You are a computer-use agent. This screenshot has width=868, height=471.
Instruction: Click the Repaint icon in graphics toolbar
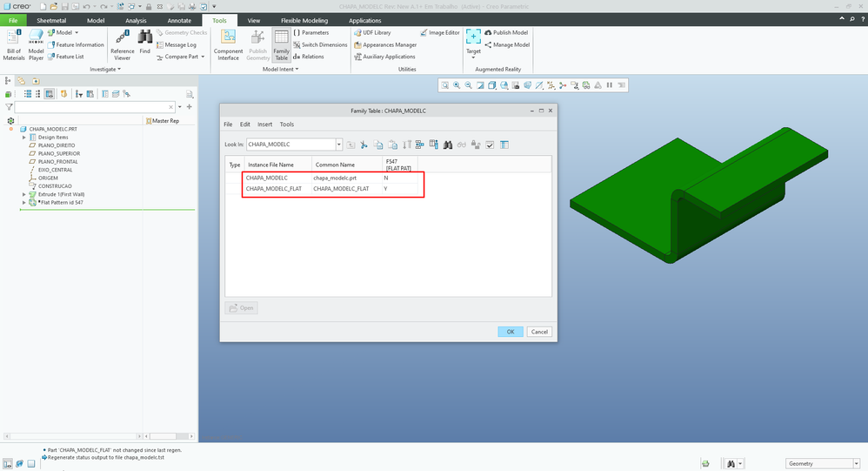coord(480,85)
